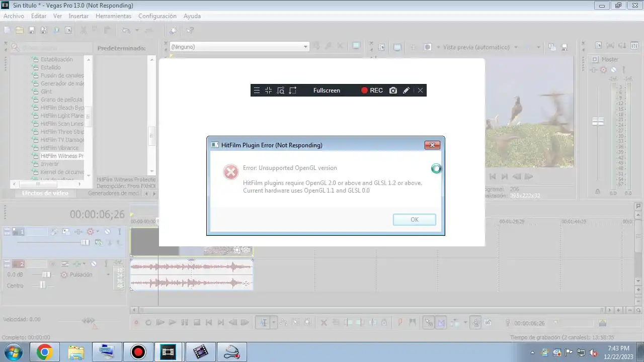The image size is (644, 362).
Task: Mute video track 1
Action: coord(107,232)
